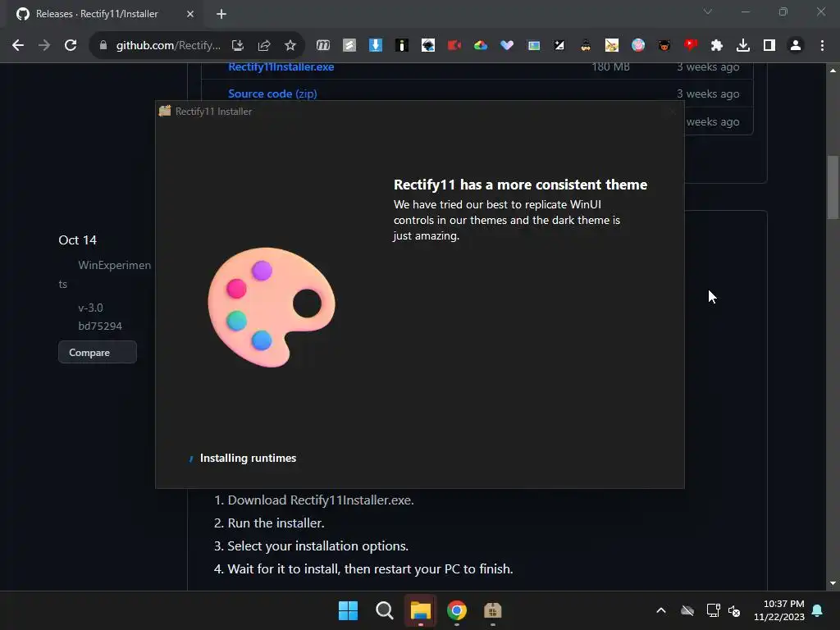
Task: Click the install app icon in address bar
Action: [238, 46]
